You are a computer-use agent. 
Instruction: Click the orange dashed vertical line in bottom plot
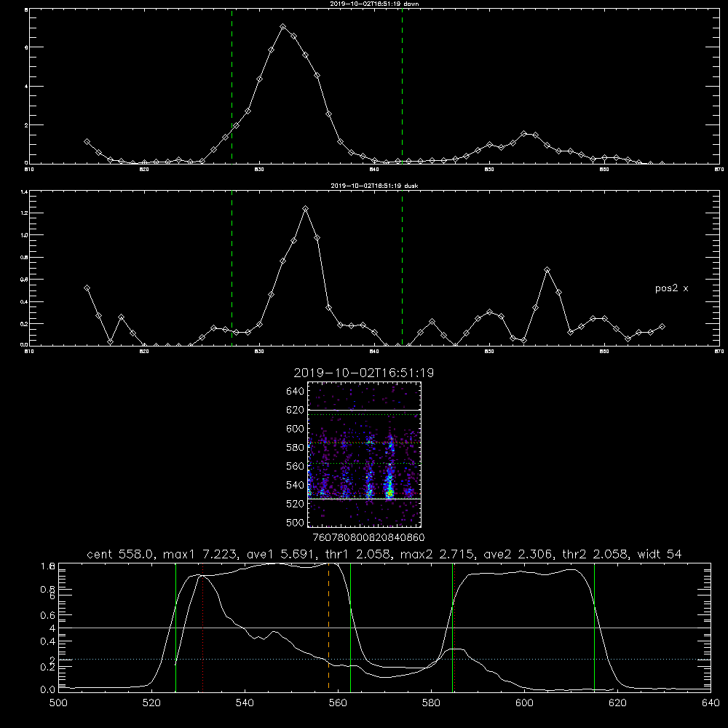[329, 627]
